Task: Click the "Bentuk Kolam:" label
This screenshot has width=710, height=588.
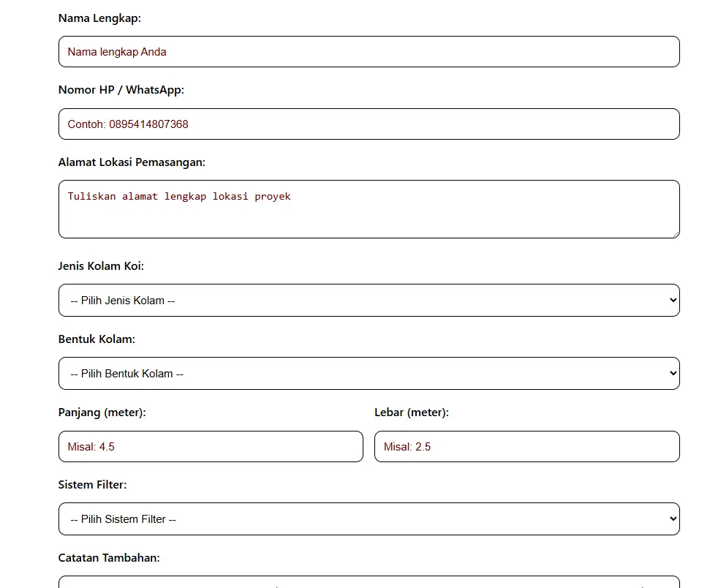Action: pyautogui.click(x=97, y=339)
